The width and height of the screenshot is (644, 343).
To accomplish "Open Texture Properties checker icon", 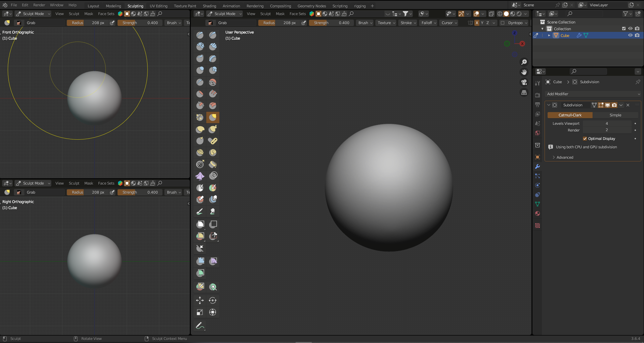I will pos(538,226).
